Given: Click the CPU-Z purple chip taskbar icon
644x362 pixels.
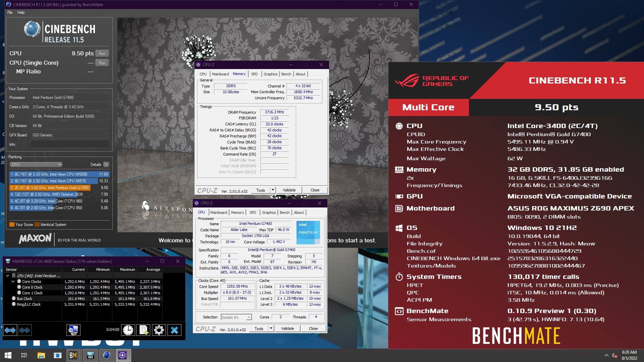Looking at the screenshot, I should (123, 355).
